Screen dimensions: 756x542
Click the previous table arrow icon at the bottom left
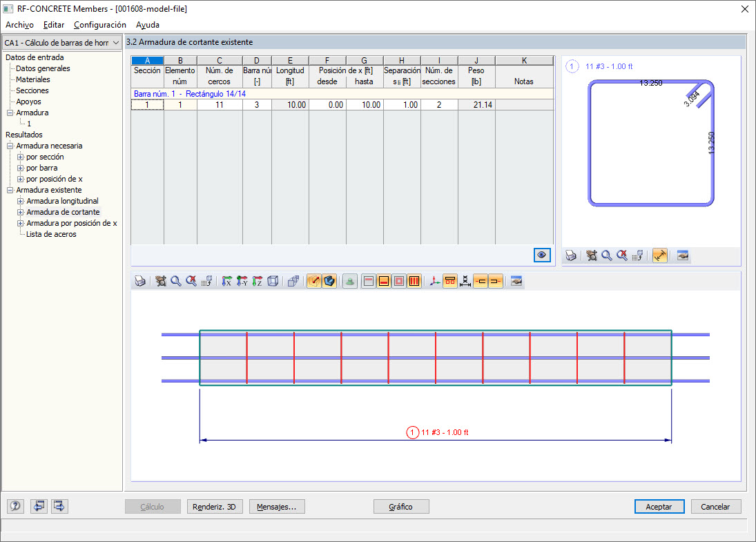tap(39, 506)
